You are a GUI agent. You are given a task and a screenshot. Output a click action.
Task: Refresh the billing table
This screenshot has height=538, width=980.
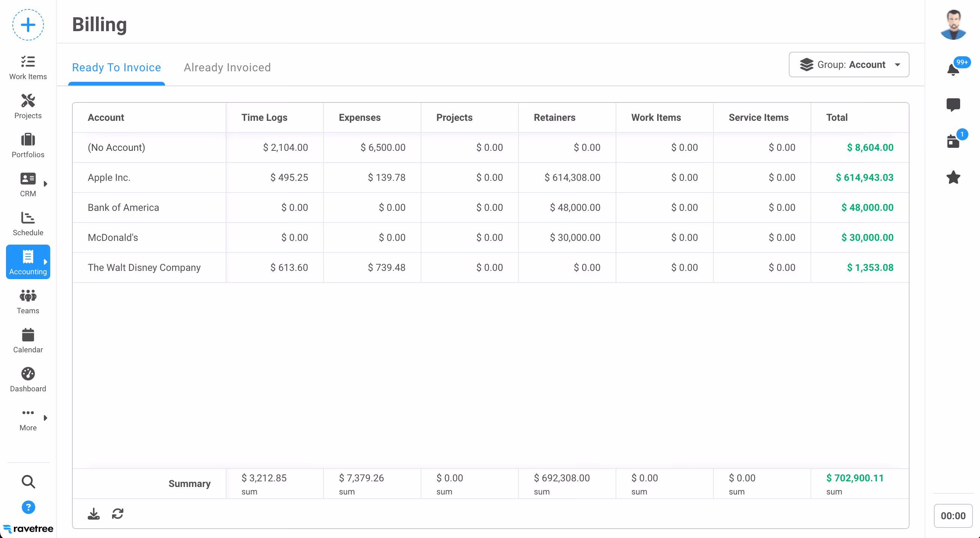pyautogui.click(x=118, y=514)
